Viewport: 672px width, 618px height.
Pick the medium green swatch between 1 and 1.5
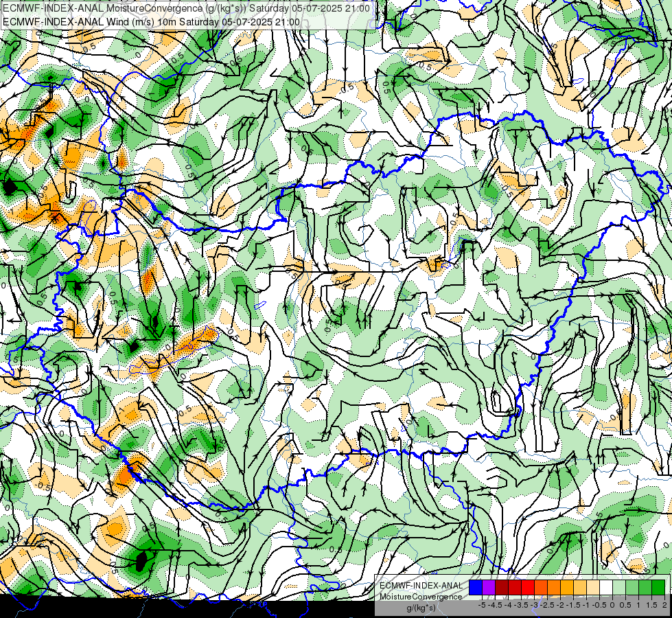tap(645, 588)
